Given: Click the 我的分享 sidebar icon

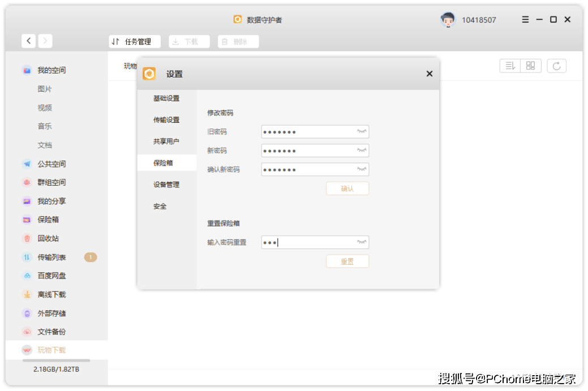Looking at the screenshot, I should tap(27, 201).
